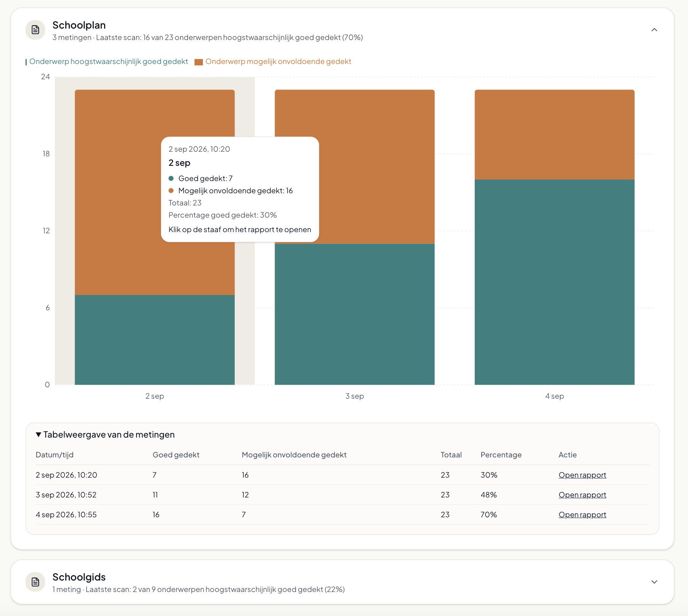This screenshot has width=688, height=616.
Task: Click the Schoolplan document icon
Action: [x=35, y=30]
